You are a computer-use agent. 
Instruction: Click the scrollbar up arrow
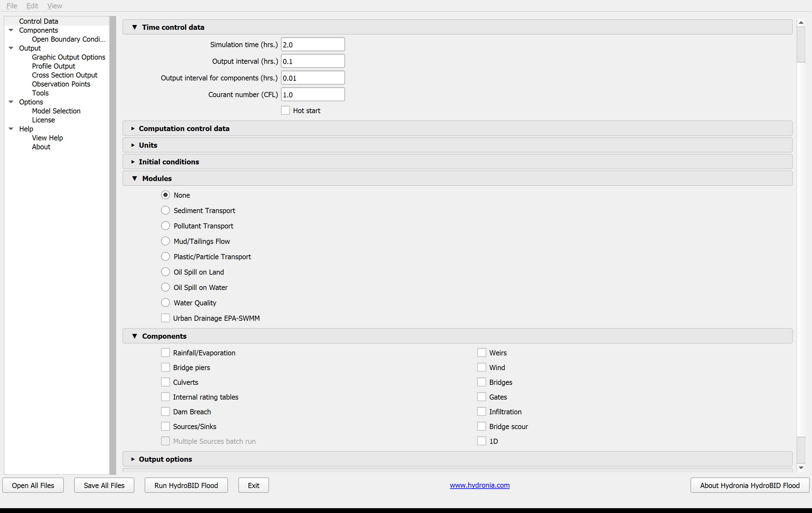tap(801, 22)
